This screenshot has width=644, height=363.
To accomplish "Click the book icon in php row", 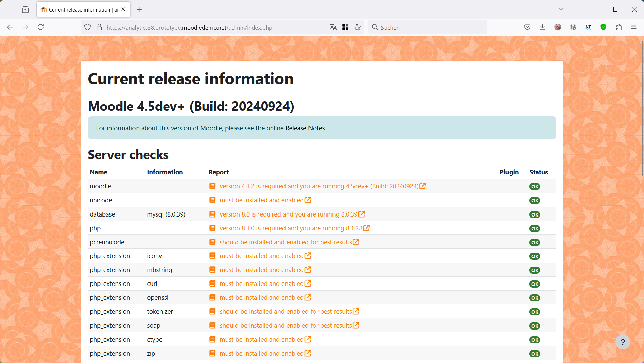I will [x=212, y=228].
